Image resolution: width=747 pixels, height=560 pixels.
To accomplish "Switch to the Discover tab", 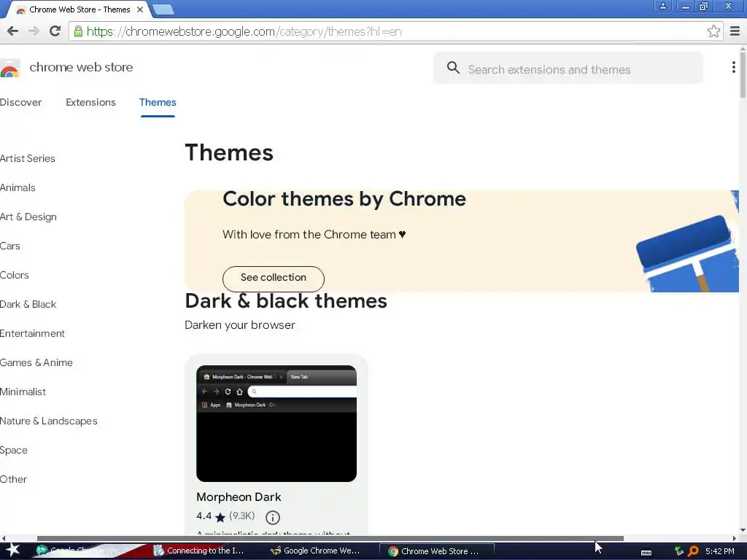I will click(x=21, y=102).
